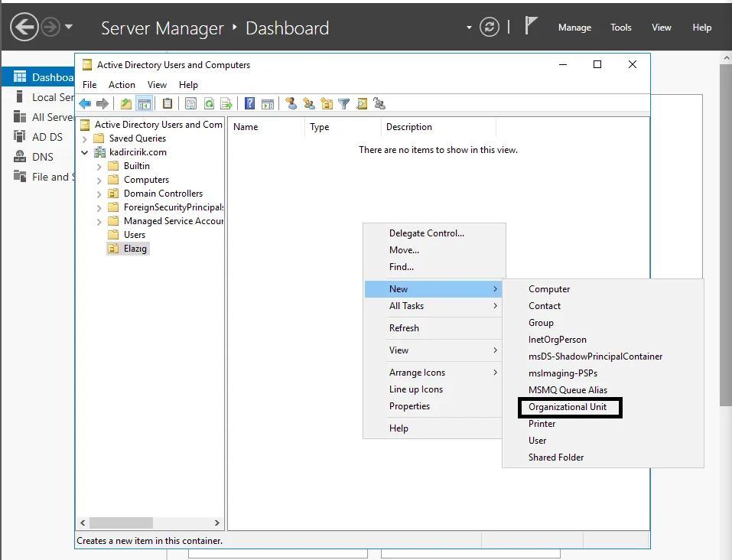Expand the Builtin container

(99, 166)
